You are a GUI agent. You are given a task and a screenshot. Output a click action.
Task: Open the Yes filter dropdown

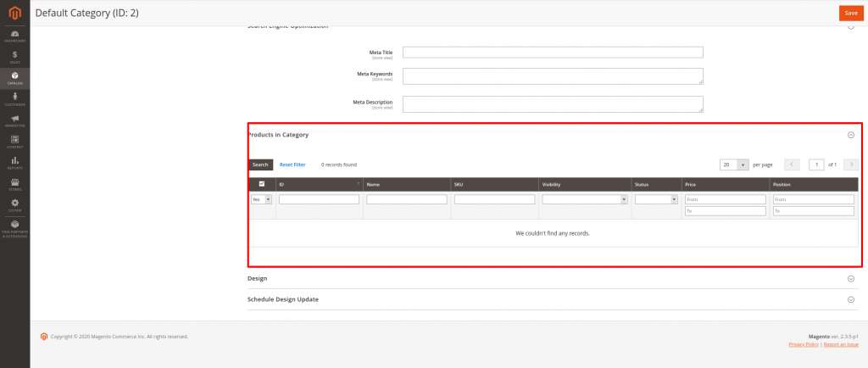pyautogui.click(x=261, y=199)
